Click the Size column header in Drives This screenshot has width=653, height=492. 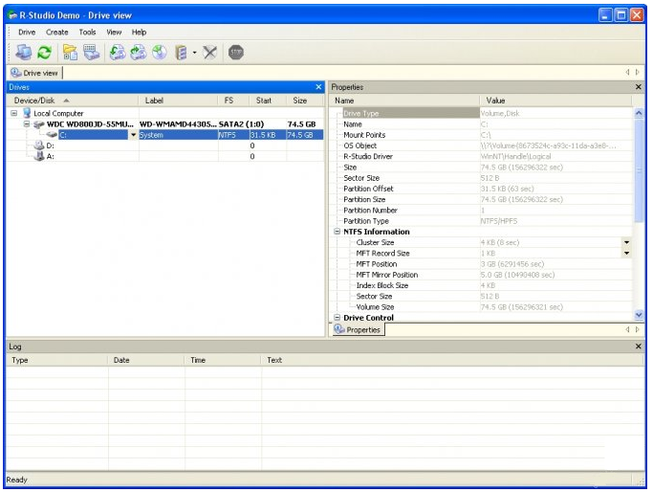click(x=305, y=100)
